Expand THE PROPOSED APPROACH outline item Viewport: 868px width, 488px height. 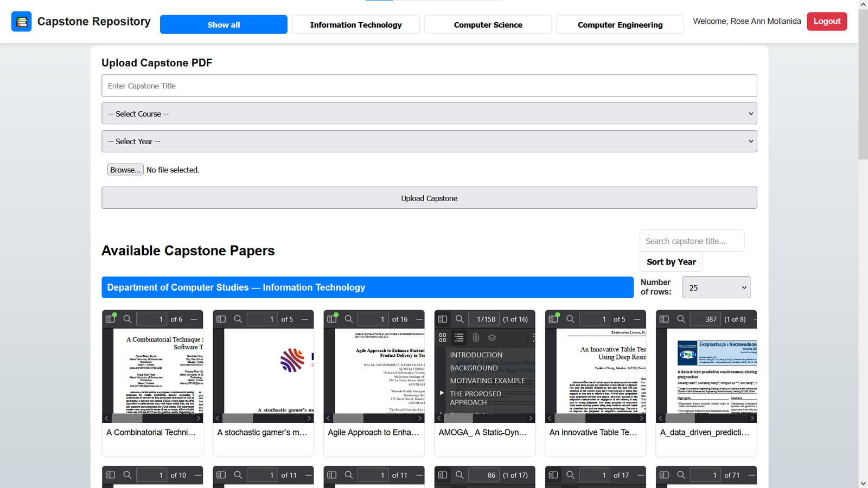(442, 393)
